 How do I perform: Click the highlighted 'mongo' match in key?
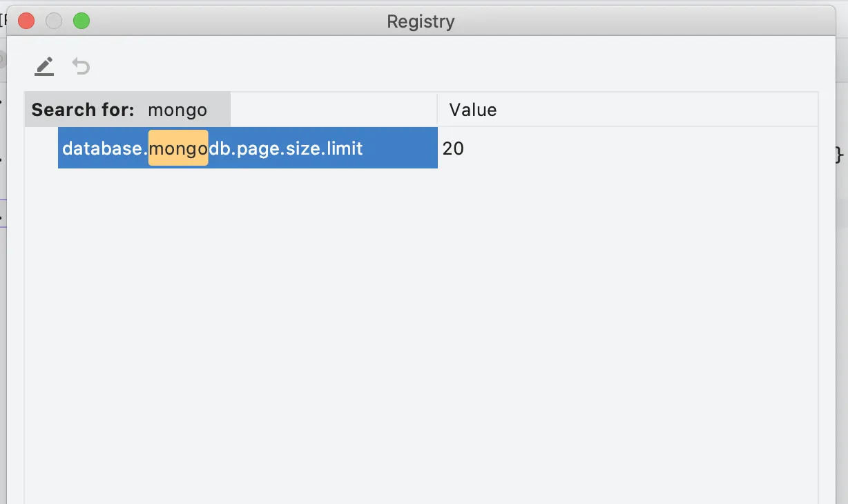(x=178, y=148)
